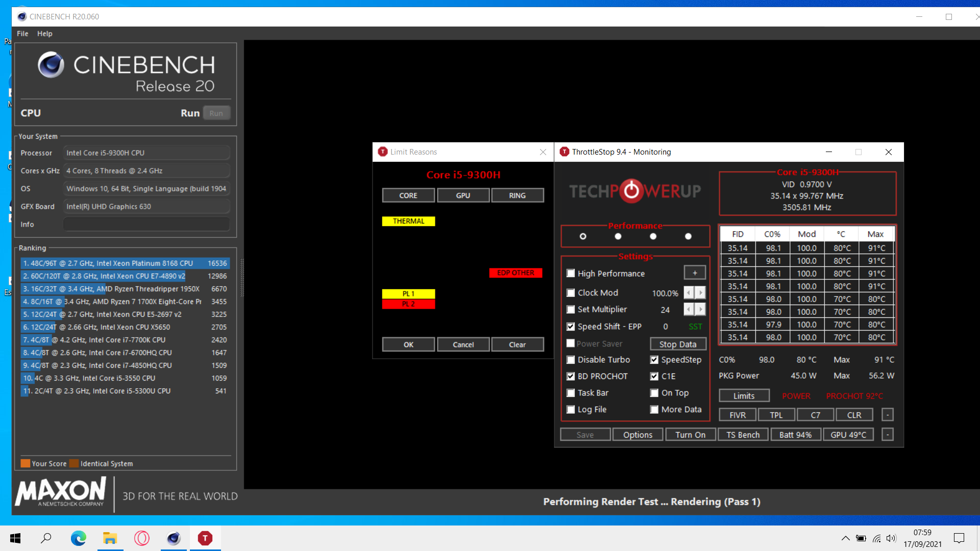Enable More Data checkbox

[x=654, y=410]
